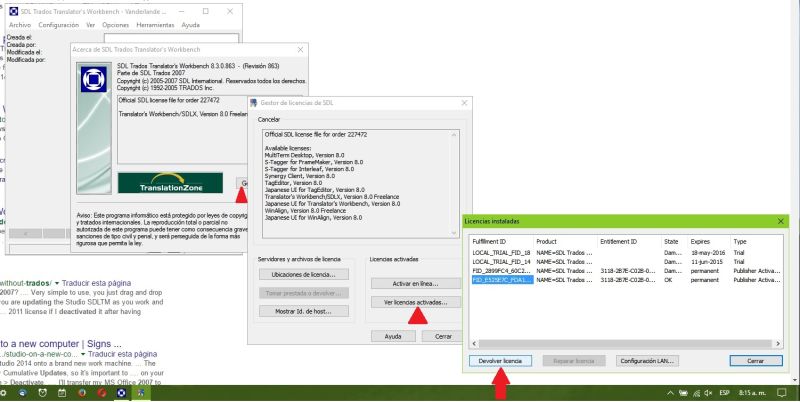Click Cerrar button in Gestor de licencias
This screenshot has height=402, width=800.
coord(443,337)
